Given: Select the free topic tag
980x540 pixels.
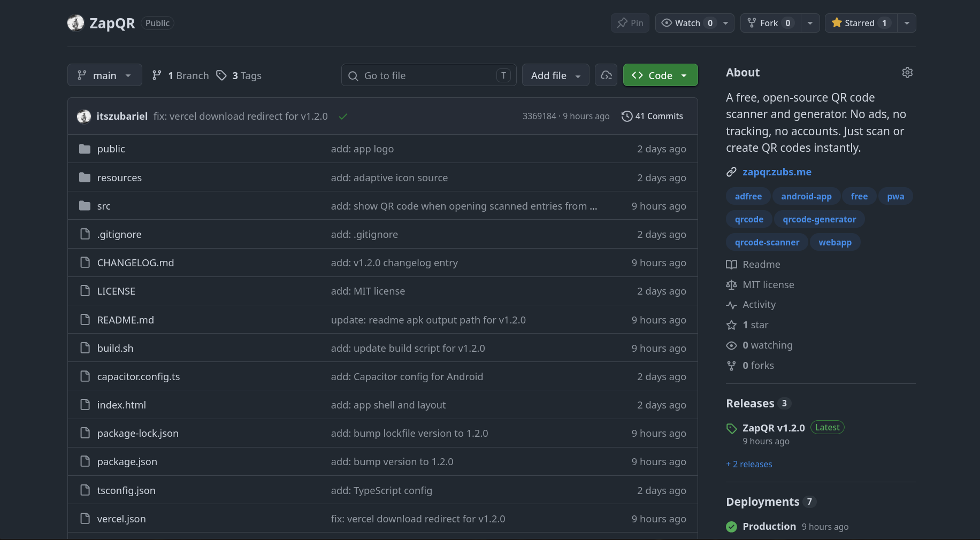Looking at the screenshot, I should pos(859,196).
